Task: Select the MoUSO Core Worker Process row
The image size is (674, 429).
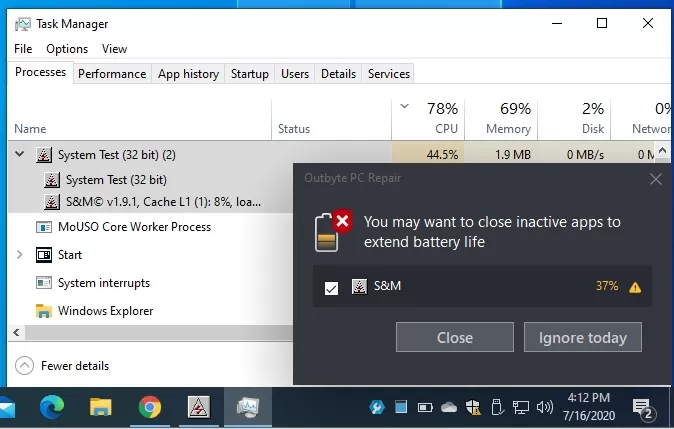Action: [150, 227]
